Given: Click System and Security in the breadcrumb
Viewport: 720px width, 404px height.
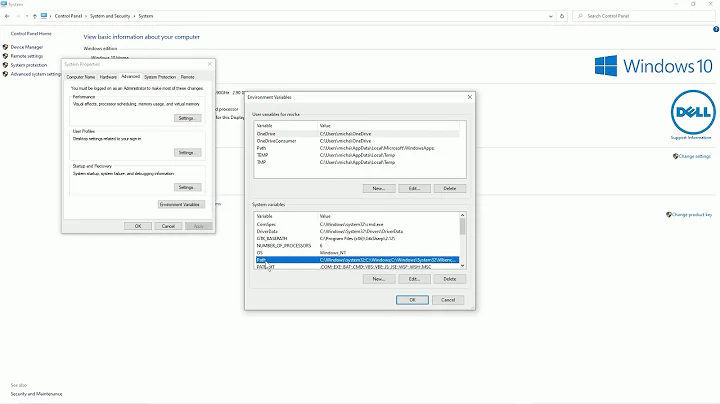Looking at the screenshot, I should pyautogui.click(x=110, y=16).
